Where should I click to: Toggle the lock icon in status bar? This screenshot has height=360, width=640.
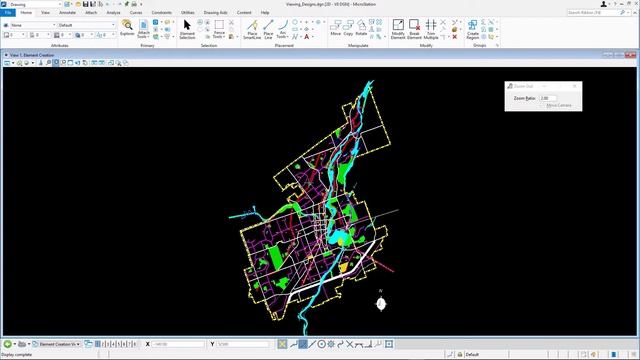(460, 355)
